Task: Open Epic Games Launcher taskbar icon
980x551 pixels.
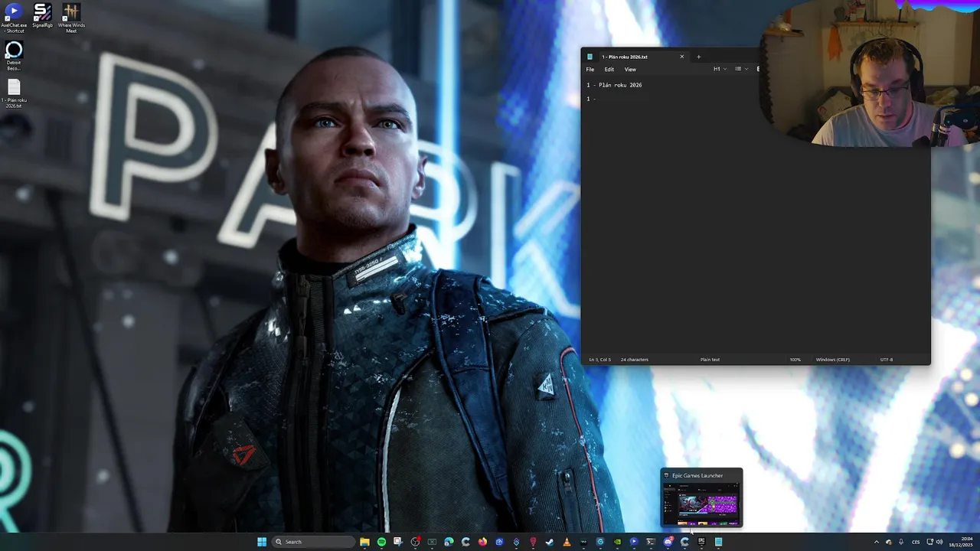Action: coord(701,542)
